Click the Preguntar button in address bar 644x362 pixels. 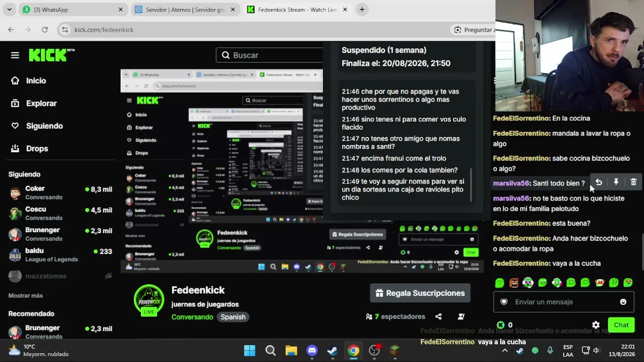(472, 30)
